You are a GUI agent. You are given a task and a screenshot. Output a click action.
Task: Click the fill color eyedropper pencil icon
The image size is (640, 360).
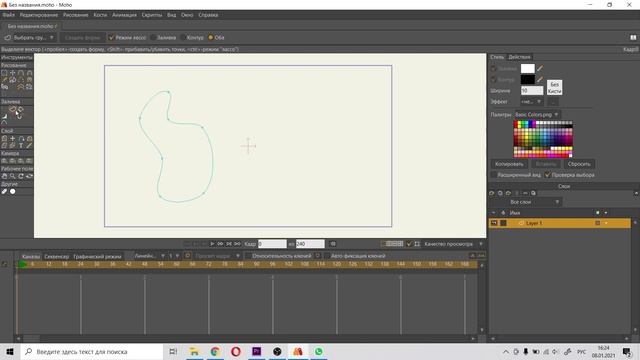[540, 68]
